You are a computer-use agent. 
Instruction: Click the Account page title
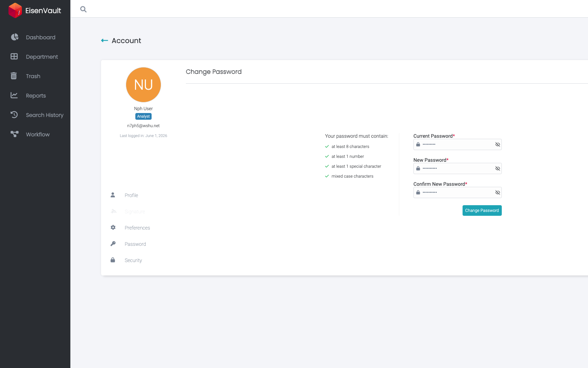(127, 41)
